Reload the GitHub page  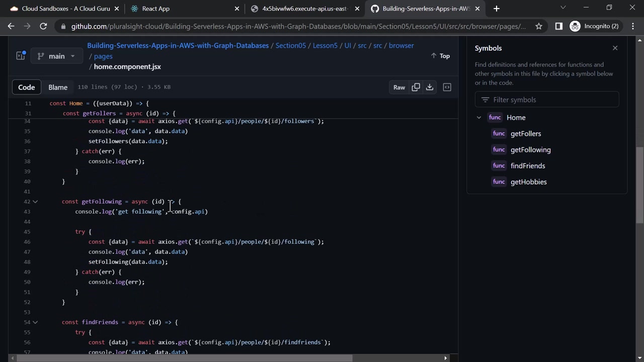click(x=43, y=26)
